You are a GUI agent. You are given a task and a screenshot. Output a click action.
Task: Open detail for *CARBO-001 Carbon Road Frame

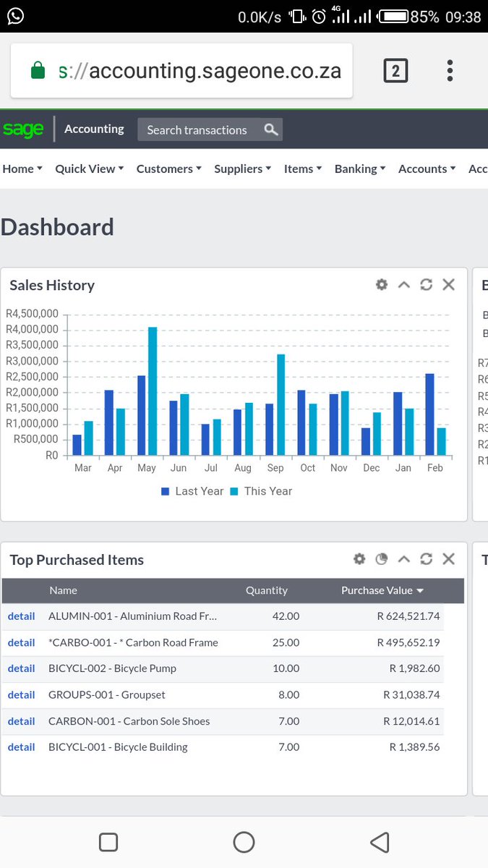[x=21, y=642]
